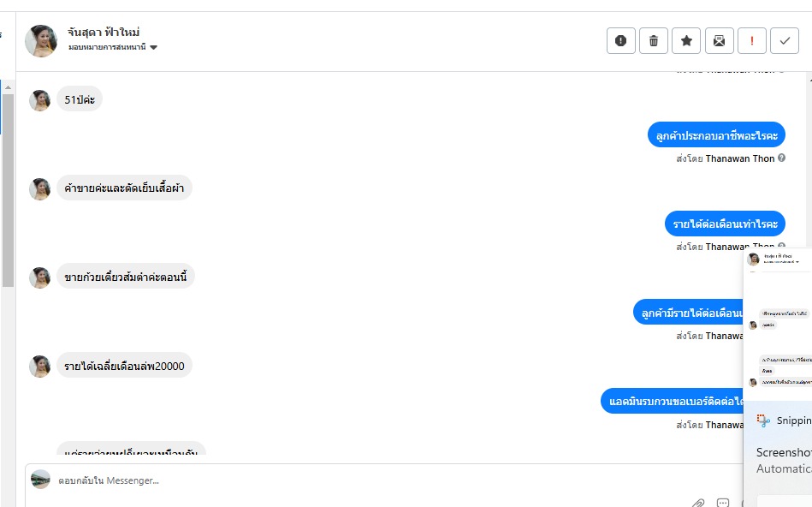Expand the มอบหมายการสนทนานี้ dropdown

point(153,48)
